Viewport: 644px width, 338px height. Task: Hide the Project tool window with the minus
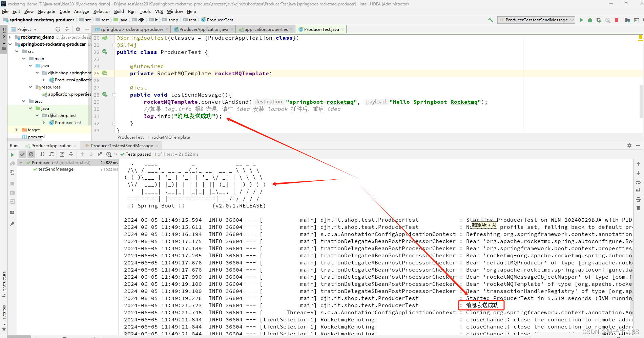click(x=87, y=29)
